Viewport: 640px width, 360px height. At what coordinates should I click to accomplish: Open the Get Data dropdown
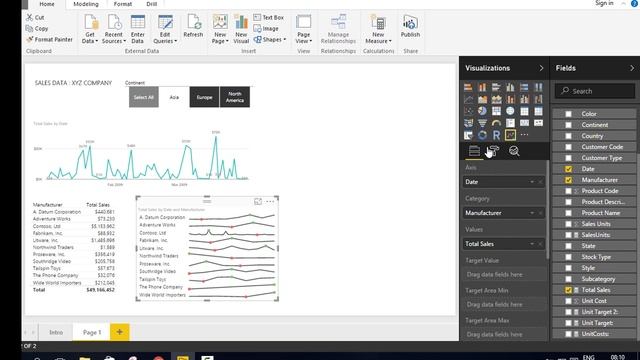(x=90, y=38)
